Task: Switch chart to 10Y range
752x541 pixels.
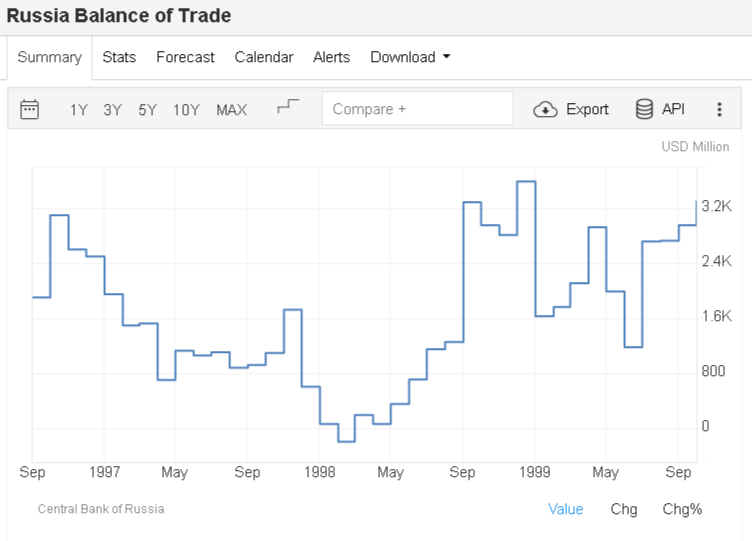Action: pyautogui.click(x=186, y=110)
